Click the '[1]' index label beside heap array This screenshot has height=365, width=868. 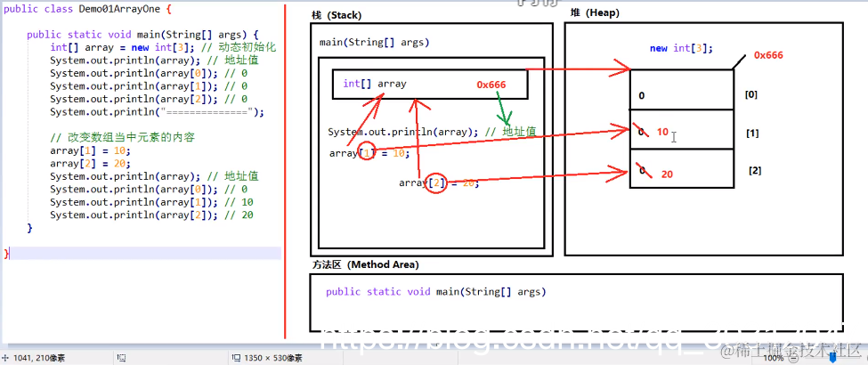(752, 133)
